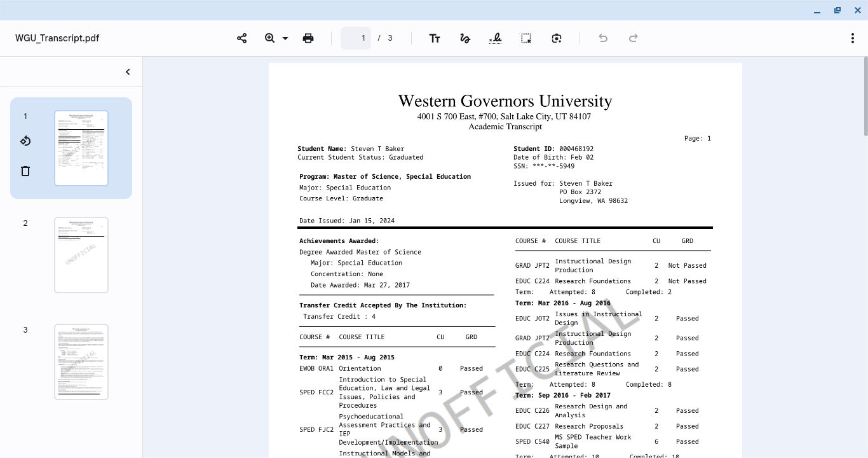Minimize the PDF viewer window

(x=817, y=10)
